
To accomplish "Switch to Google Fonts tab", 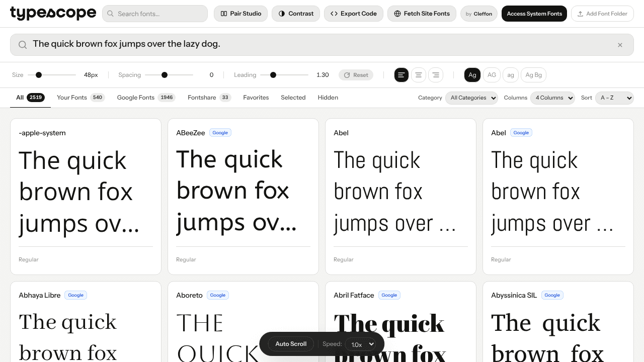I will (x=146, y=98).
